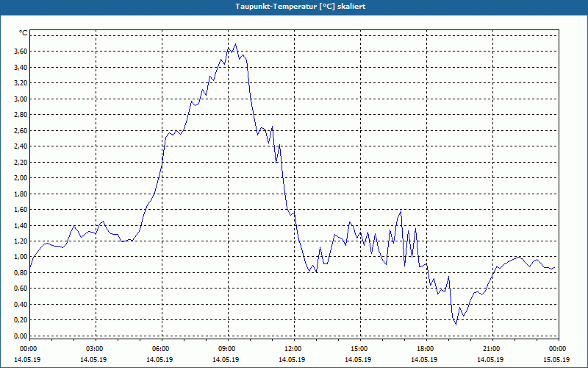
Task: Click the dew point curve peak near 09:00
Action: click(x=235, y=44)
